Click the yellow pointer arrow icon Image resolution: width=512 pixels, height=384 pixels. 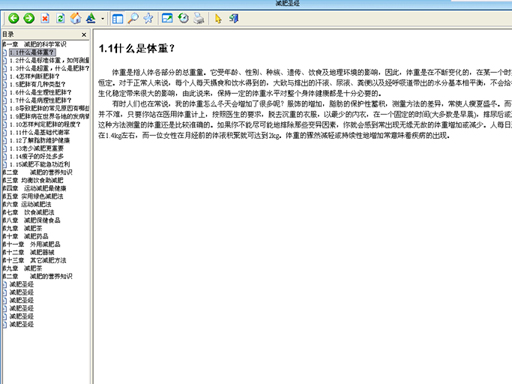(218, 19)
